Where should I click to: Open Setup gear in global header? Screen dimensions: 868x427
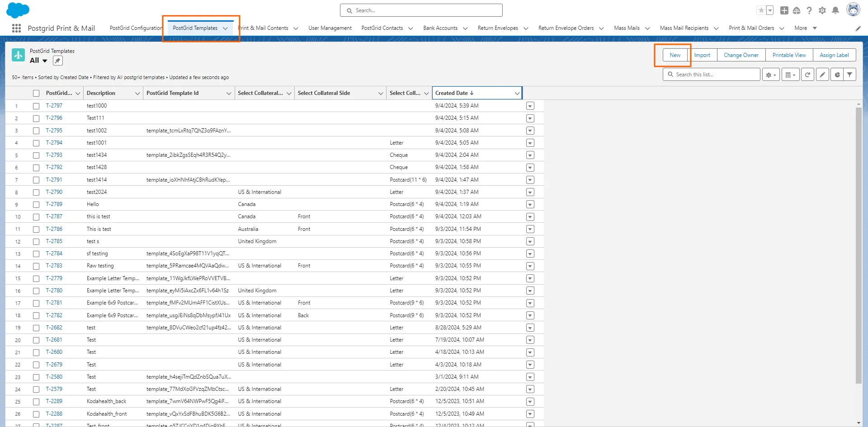pyautogui.click(x=822, y=10)
